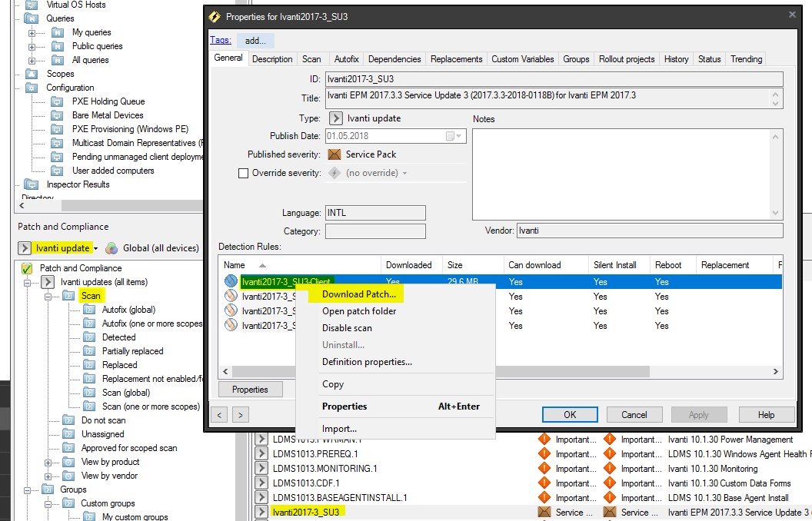
Task: Select the Detected tree entry
Action: (120, 337)
